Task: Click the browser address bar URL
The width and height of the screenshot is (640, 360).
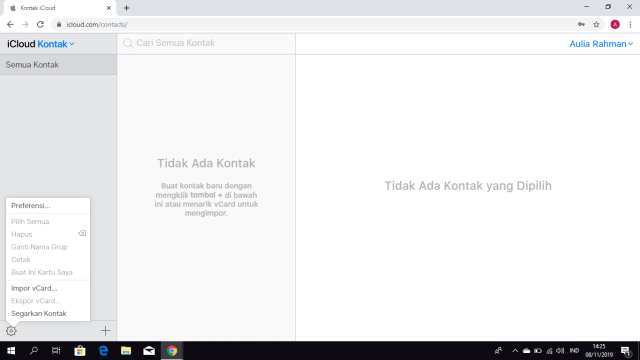Action: pos(97,24)
